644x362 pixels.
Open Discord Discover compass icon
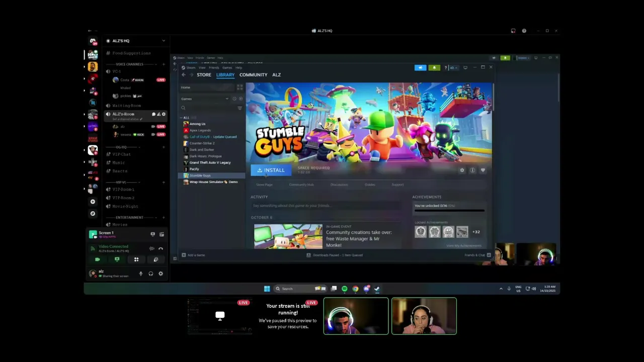point(93,214)
